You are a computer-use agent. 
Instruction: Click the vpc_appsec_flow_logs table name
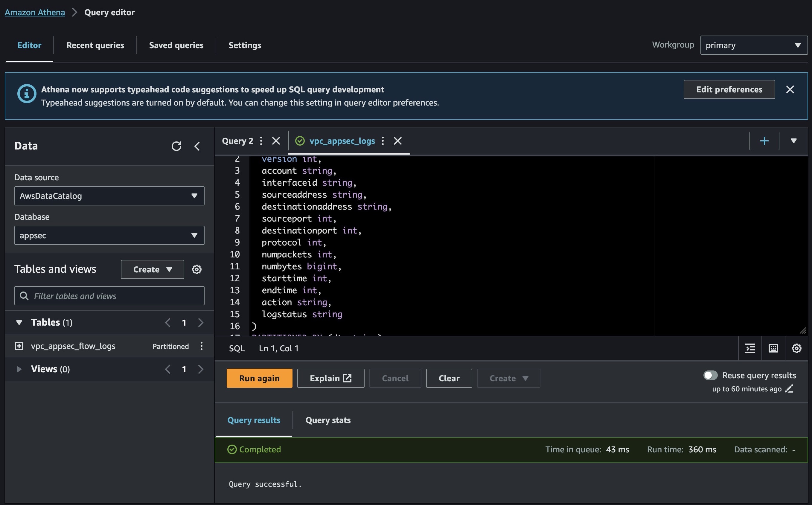(73, 346)
